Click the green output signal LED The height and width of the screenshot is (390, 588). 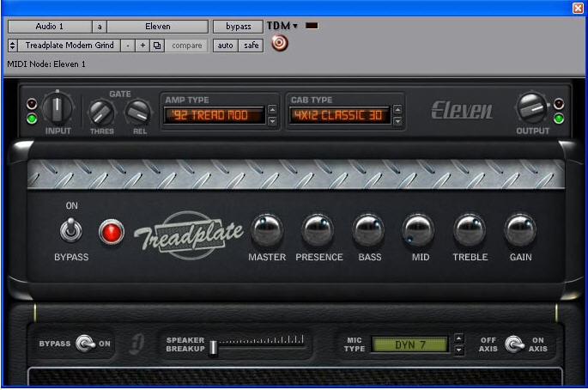point(558,119)
